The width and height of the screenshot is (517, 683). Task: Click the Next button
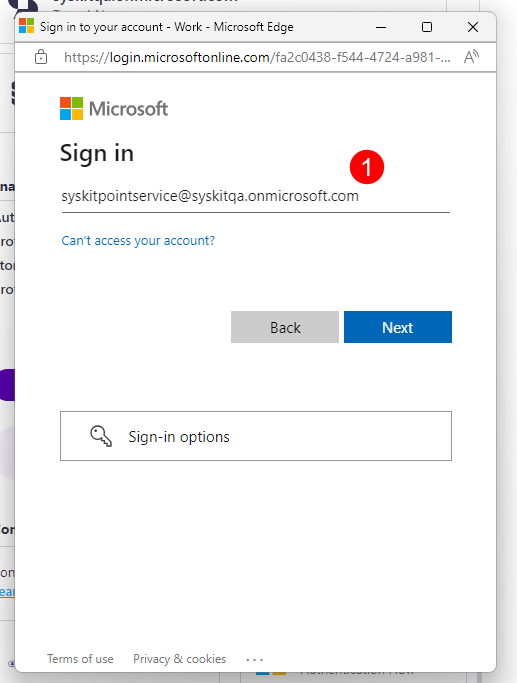398,327
